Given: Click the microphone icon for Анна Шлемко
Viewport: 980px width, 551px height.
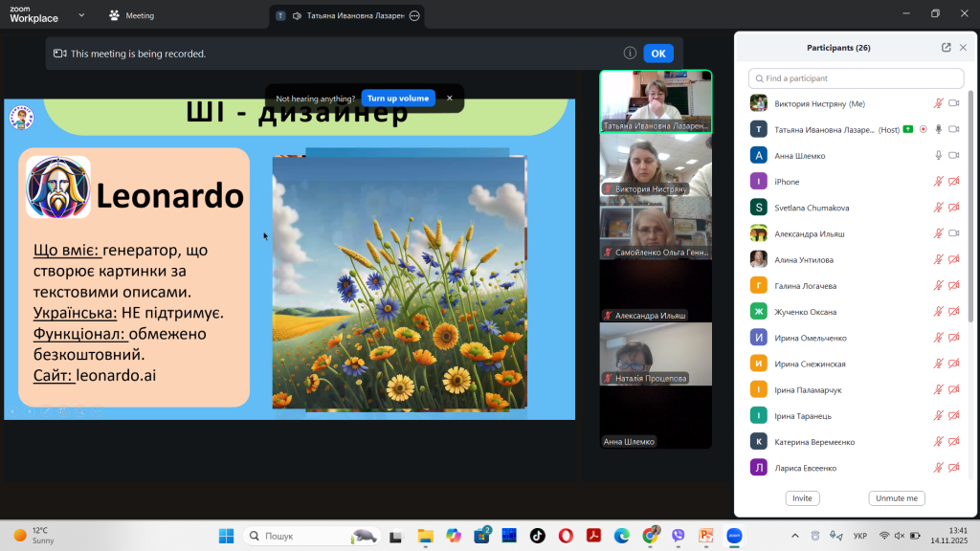Looking at the screenshot, I should pyautogui.click(x=938, y=155).
